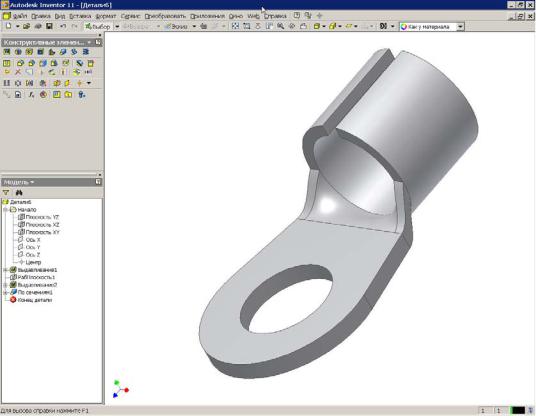Click the binoculars Find icon in browser
The image size is (536, 416).
(19, 193)
